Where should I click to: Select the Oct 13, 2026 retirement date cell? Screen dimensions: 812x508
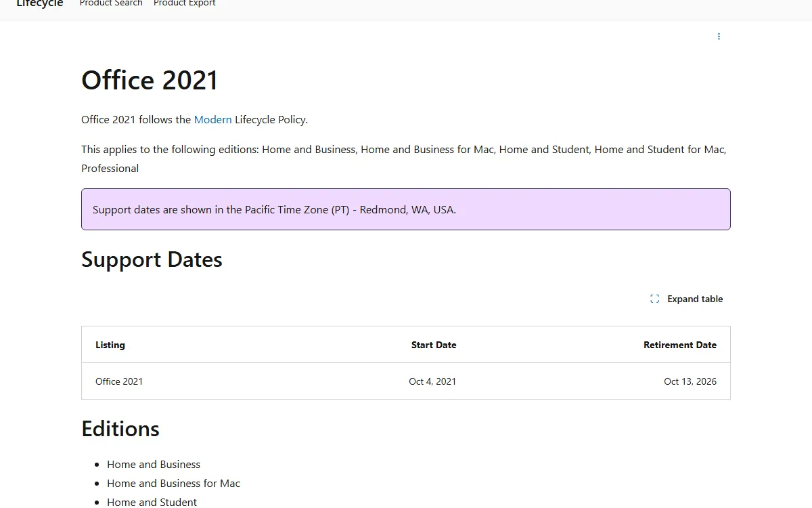pyautogui.click(x=690, y=381)
